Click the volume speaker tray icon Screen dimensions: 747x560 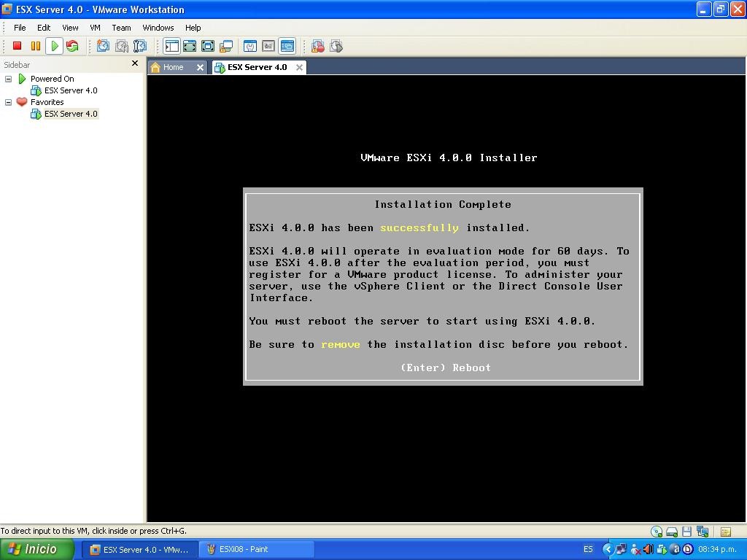(x=648, y=549)
